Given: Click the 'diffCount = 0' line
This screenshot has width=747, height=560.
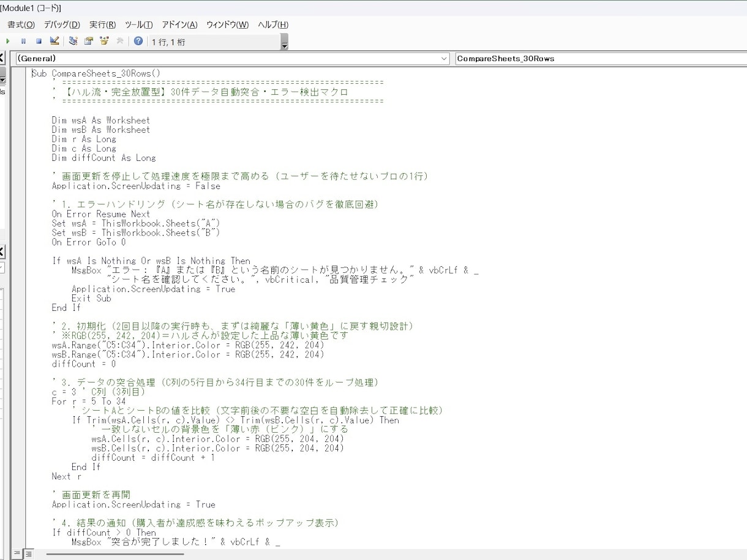Looking at the screenshot, I should click(84, 364).
